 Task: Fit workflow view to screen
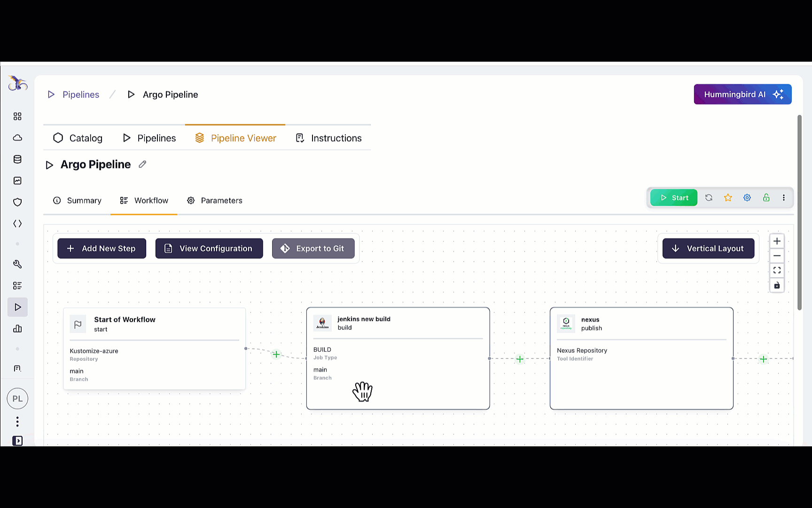(x=777, y=270)
